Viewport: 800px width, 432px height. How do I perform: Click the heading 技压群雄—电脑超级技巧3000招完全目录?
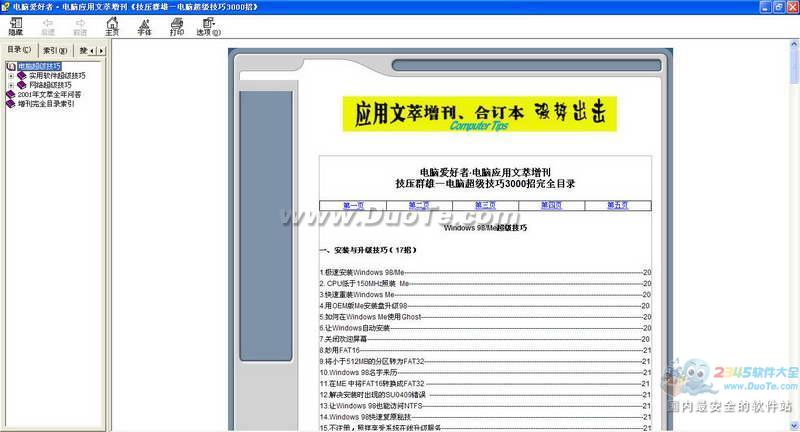(485, 184)
